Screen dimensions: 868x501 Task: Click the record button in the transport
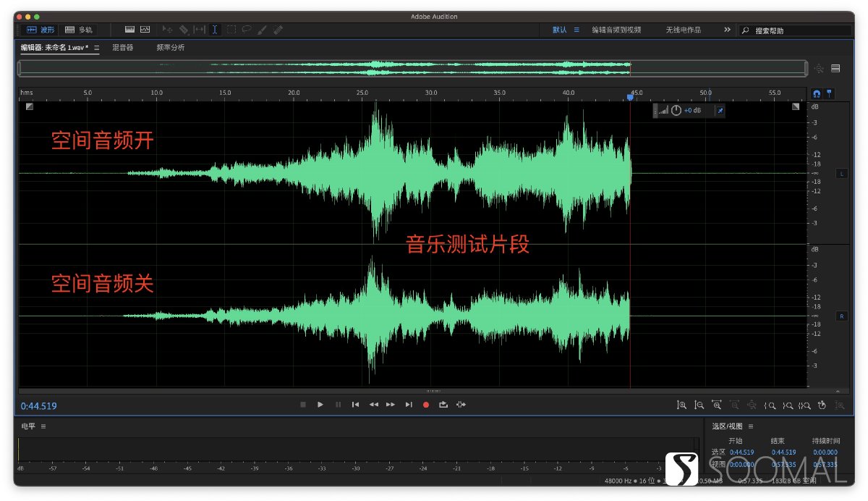click(425, 405)
